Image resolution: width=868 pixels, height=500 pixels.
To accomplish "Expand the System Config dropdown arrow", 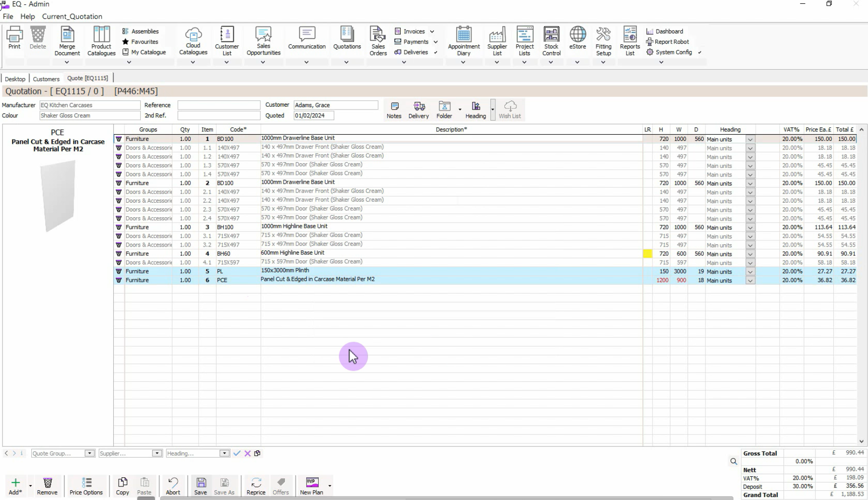I will pos(699,52).
